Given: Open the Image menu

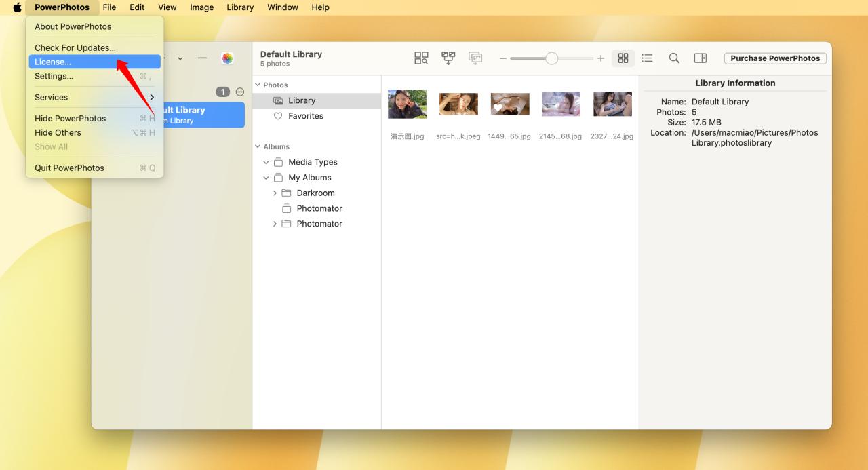Looking at the screenshot, I should coord(201,7).
